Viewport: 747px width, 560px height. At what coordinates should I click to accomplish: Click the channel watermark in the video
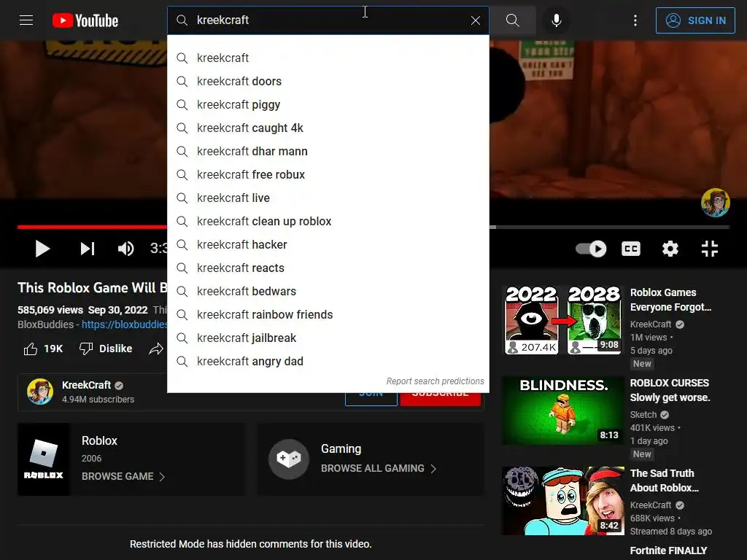pyautogui.click(x=716, y=203)
